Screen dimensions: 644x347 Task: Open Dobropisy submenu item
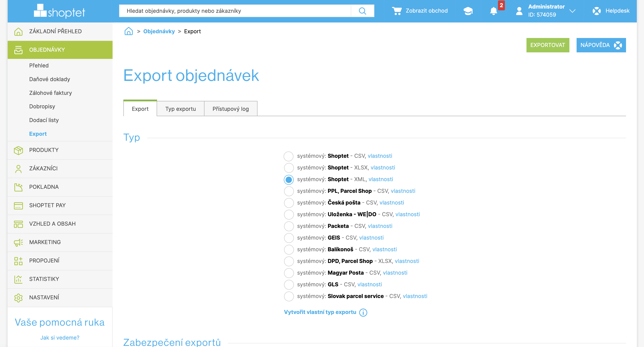click(42, 107)
